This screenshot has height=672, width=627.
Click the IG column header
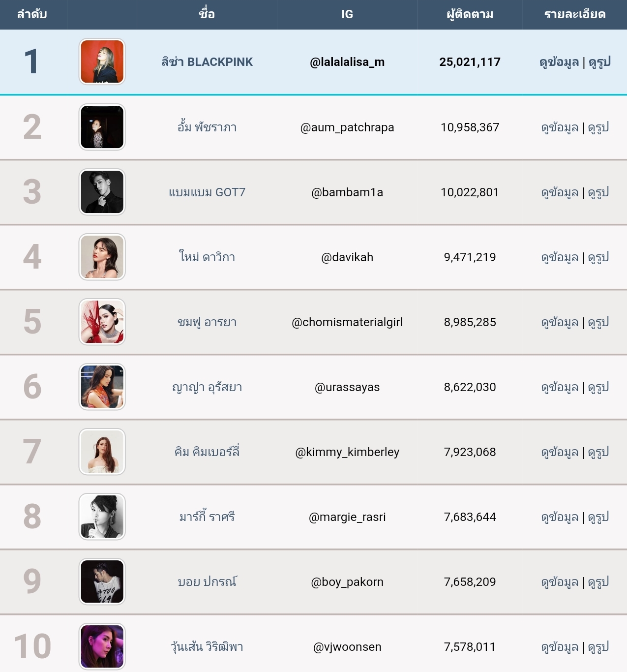click(347, 14)
